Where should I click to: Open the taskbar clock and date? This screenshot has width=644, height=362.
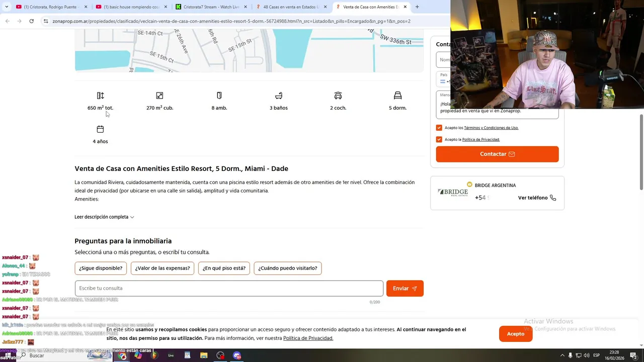(x=614, y=355)
